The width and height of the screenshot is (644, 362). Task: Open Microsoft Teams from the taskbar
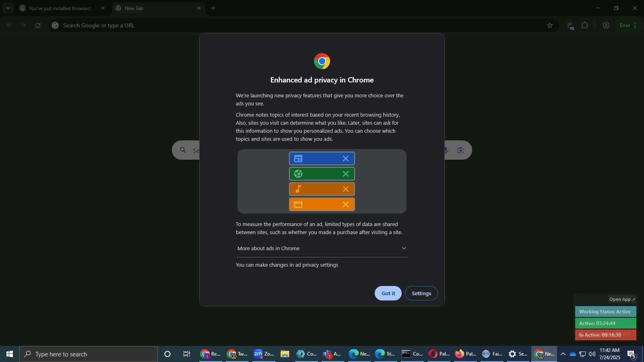[332, 354]
